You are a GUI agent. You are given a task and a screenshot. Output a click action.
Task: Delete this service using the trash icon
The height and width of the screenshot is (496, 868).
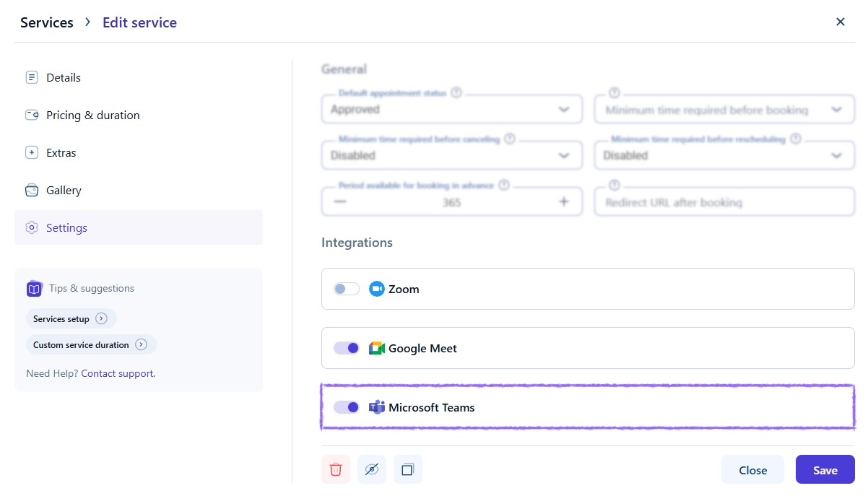coord(335,469)
